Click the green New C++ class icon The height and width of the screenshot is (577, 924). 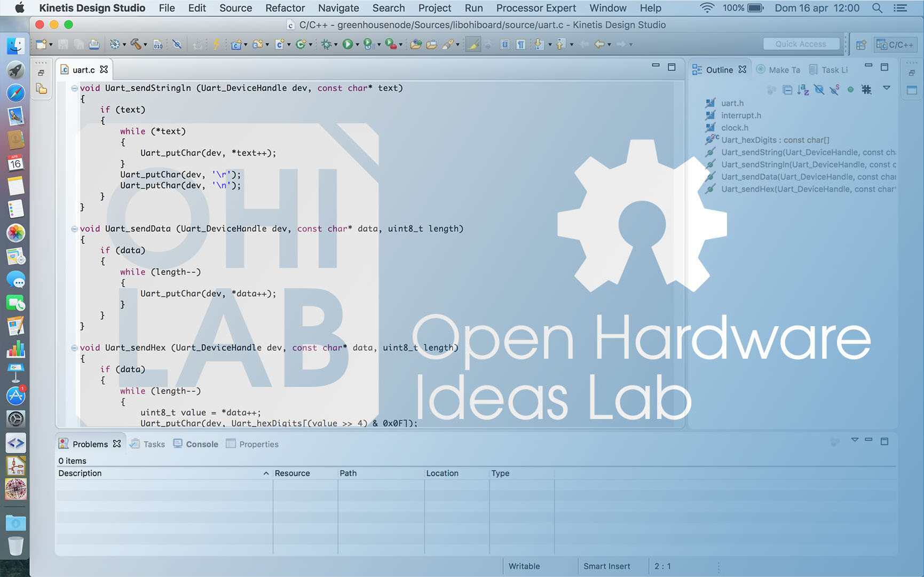tap(301, 44)
